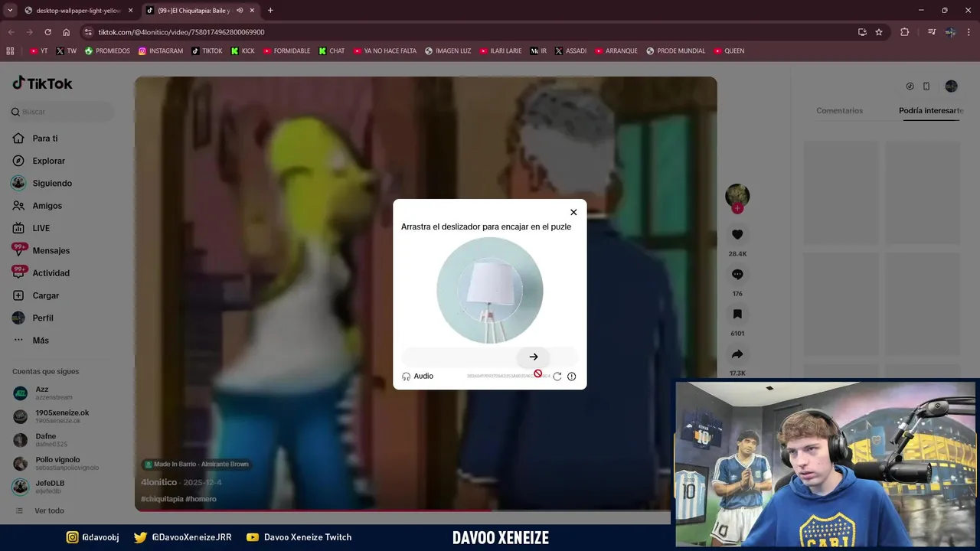This screenshot has width=980, height=551.
Task: Focus the TikTok Buscar search field
Action: (x=63, y=112)
